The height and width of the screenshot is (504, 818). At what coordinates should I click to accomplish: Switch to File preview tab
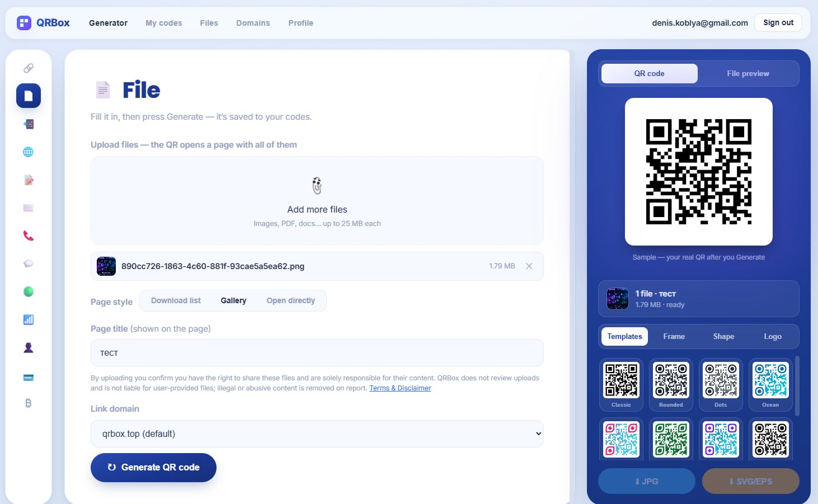click(x=748, y=73)
